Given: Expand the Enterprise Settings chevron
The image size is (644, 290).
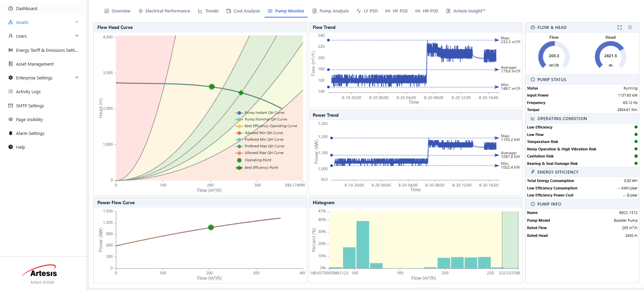Looking at the screenshot, I should point(77,78).
